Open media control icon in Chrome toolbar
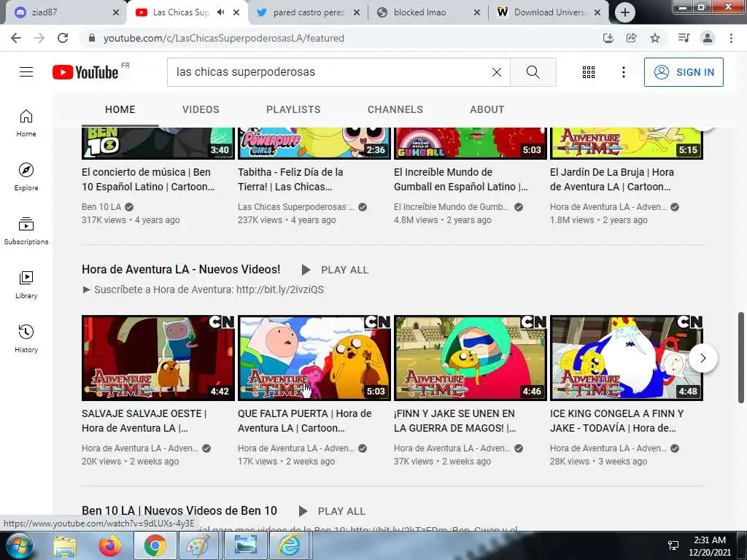747x560 pixels. 684,38
